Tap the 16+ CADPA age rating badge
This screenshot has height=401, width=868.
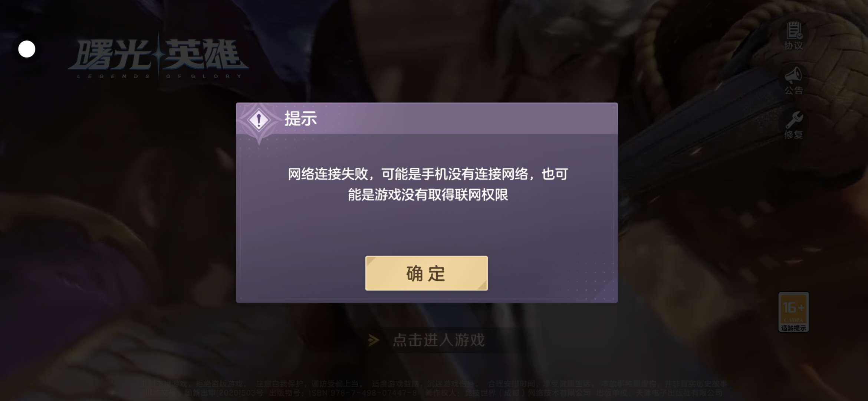coord(793,312)
